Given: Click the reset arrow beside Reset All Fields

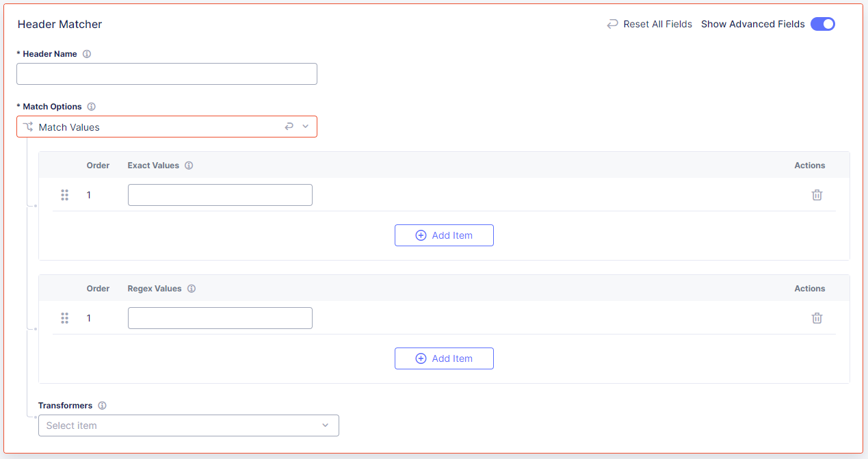Looking at the screenshot, I should click(x=611, y=23).
